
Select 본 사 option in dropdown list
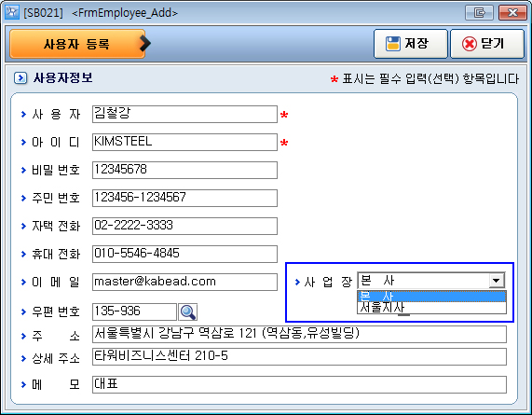[x=432, y=297]
